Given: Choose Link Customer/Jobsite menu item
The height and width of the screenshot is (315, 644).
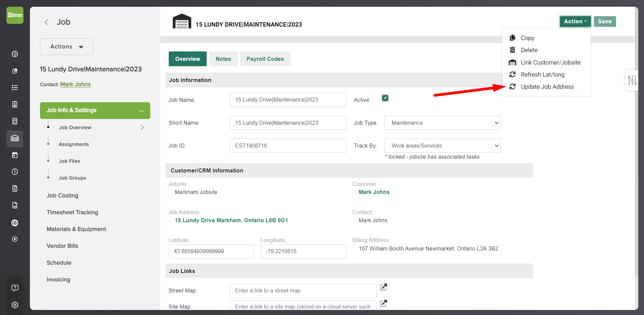Looking at the screenshot, I should coord(551,63).
